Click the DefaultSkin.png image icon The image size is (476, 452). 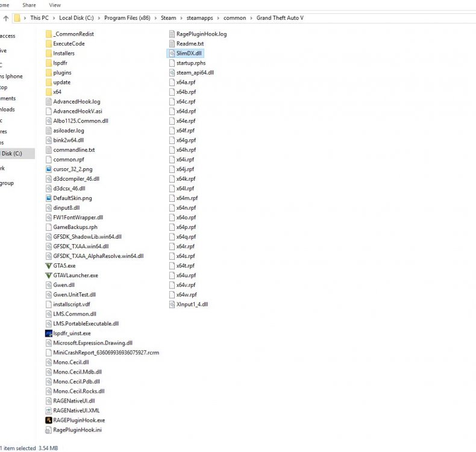tap(49, 198)
